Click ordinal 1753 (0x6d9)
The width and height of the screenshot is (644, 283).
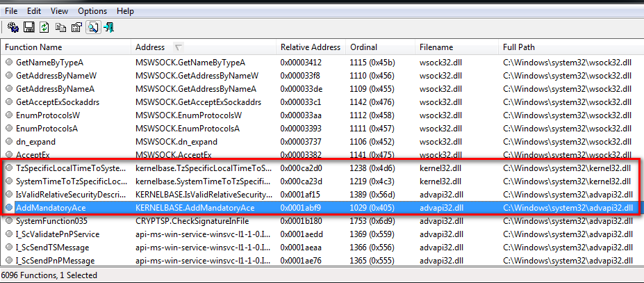pyautogui.click(x=372, y=221)
